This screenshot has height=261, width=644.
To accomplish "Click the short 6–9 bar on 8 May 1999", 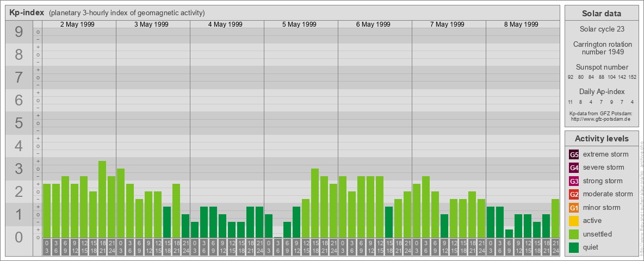I will pos(509,233).
